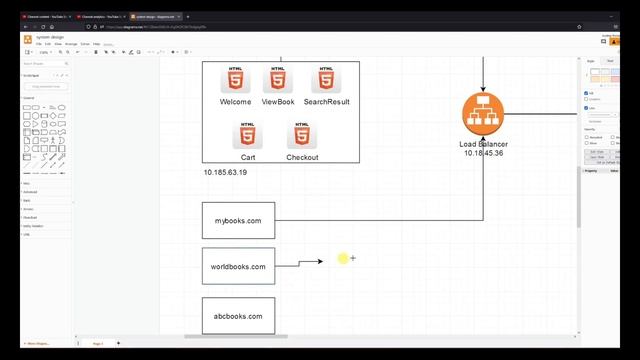Pick the curved S connector shape
Viewport: 640px width, 360px height.
[x=44, y=157]
